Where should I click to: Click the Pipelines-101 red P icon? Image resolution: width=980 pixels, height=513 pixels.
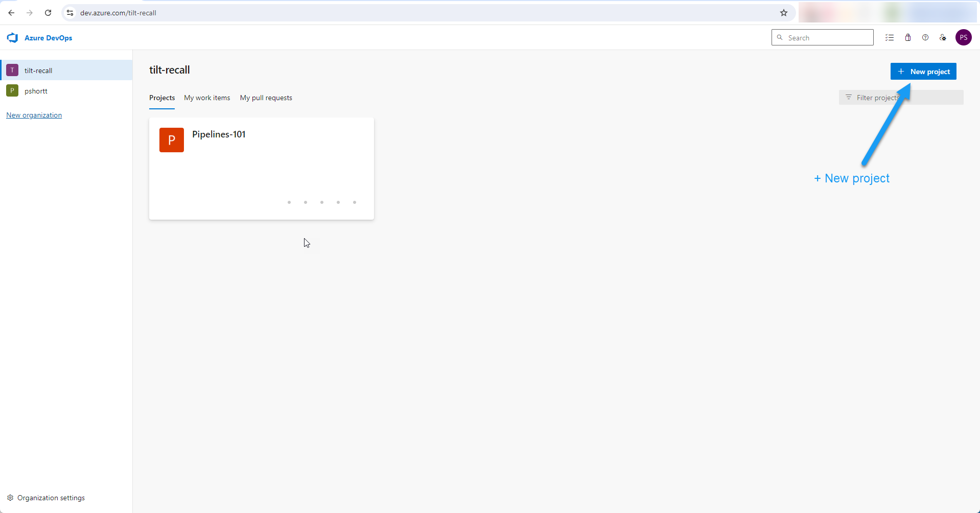[172, 140]
